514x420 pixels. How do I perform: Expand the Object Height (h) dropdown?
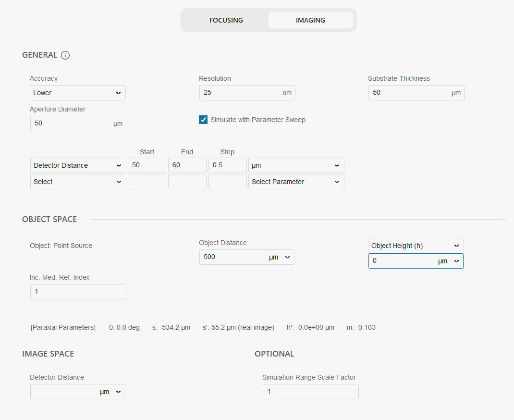point(416,246)
